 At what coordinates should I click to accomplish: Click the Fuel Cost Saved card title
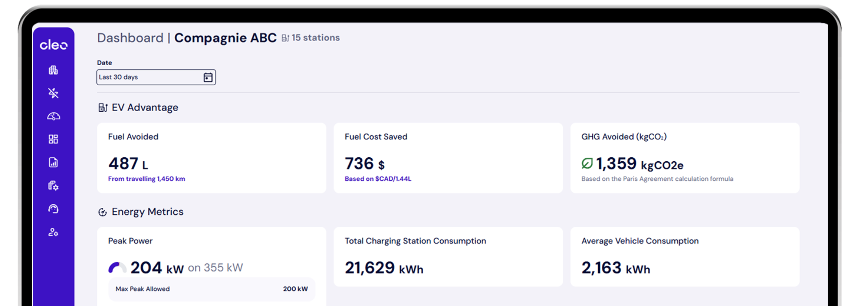376,136
